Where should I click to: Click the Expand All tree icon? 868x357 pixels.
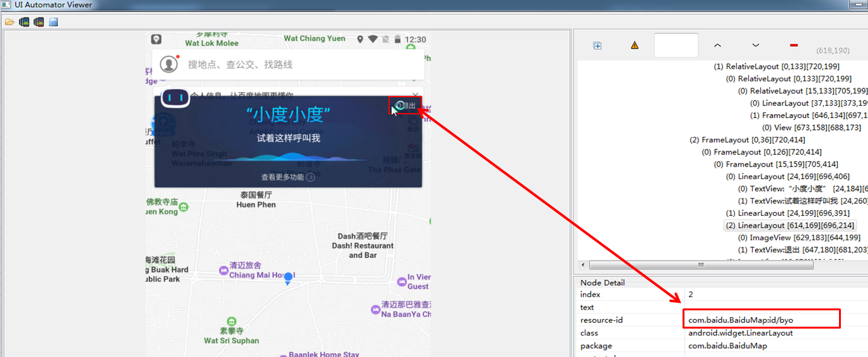click(597, 45)
